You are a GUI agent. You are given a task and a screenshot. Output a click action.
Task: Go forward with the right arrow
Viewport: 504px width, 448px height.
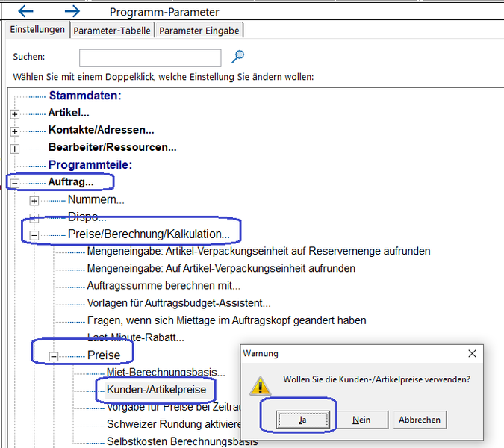click(x=72, y=11)
